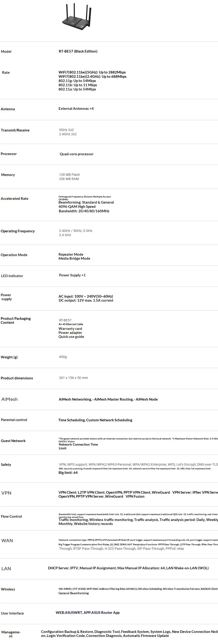Select the 450g weight value
This screenshot has height=644, width=218.
63,357
